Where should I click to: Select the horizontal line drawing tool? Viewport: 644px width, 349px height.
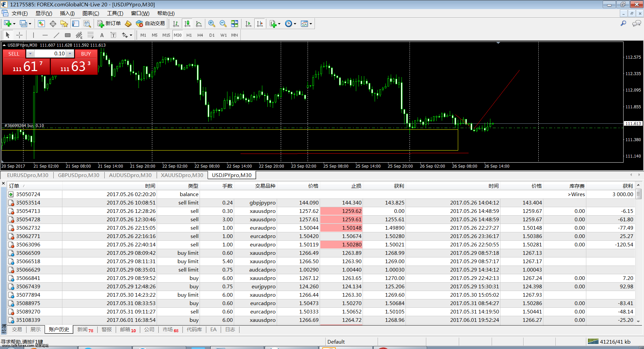[x=45, y=35]
